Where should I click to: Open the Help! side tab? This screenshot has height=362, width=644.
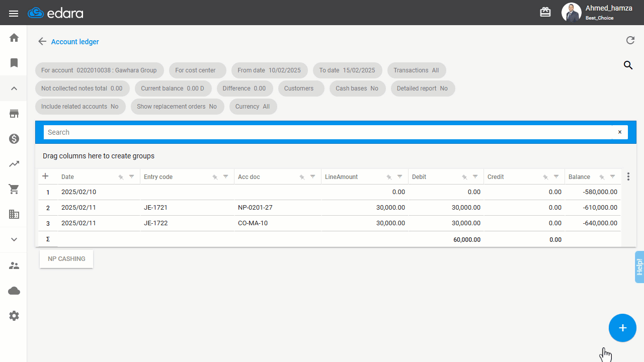coord(639,266)
